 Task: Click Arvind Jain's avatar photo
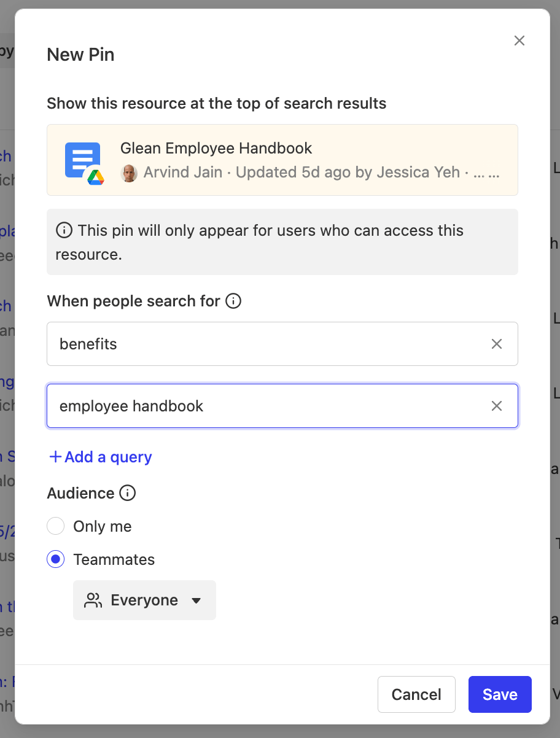click(x=129, y=173)
